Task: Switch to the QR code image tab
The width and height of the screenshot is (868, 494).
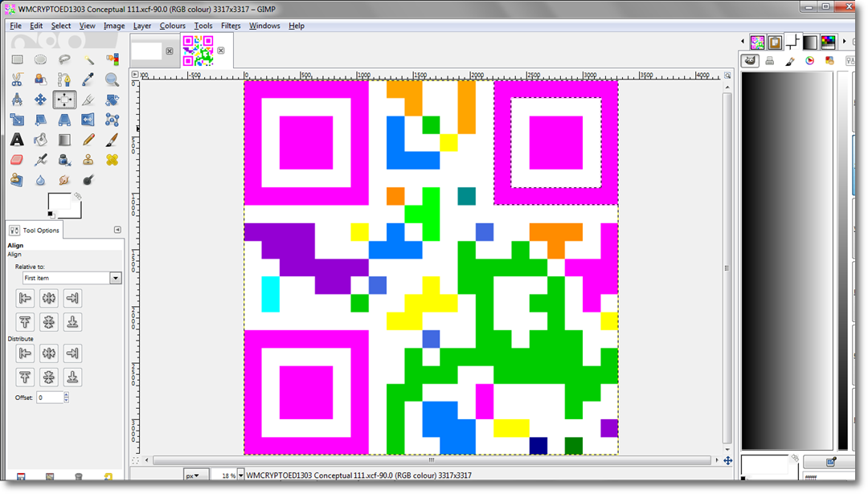Action: point(198,51)
